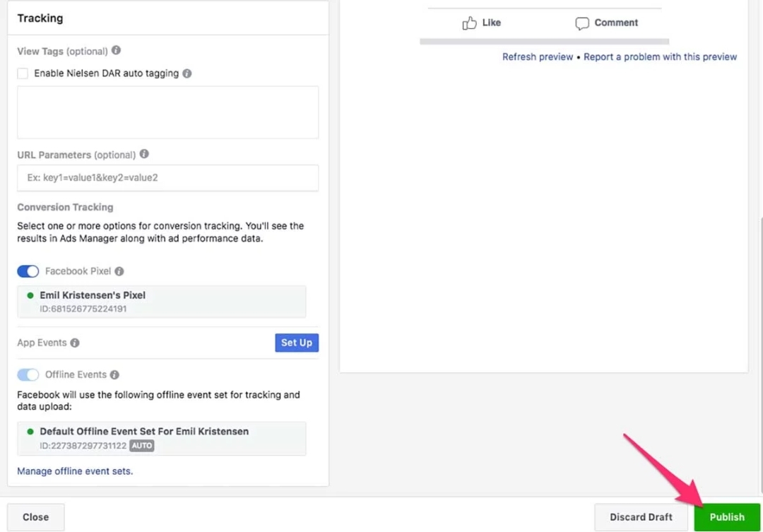Screen dimensions: 763x532
Task: Click the Offline Events label
Action: point(76,374)
